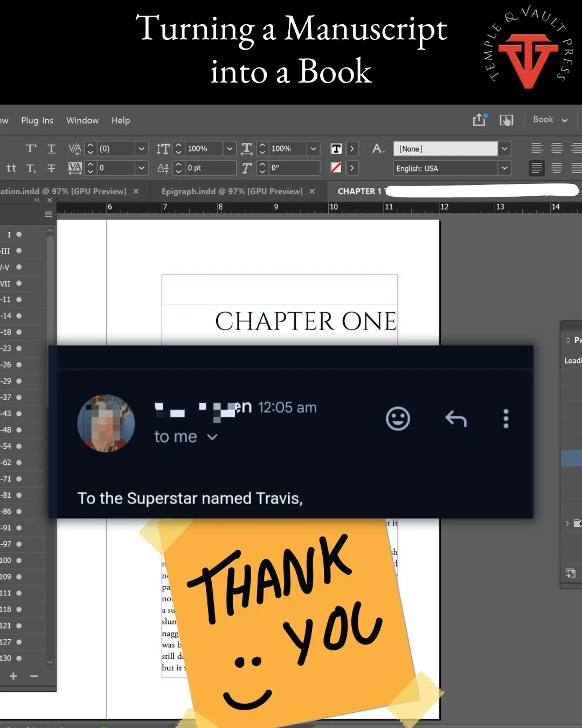Expand the Fill color flyout arrow
This screenshot has height=728, width=582.
(352, 148)
